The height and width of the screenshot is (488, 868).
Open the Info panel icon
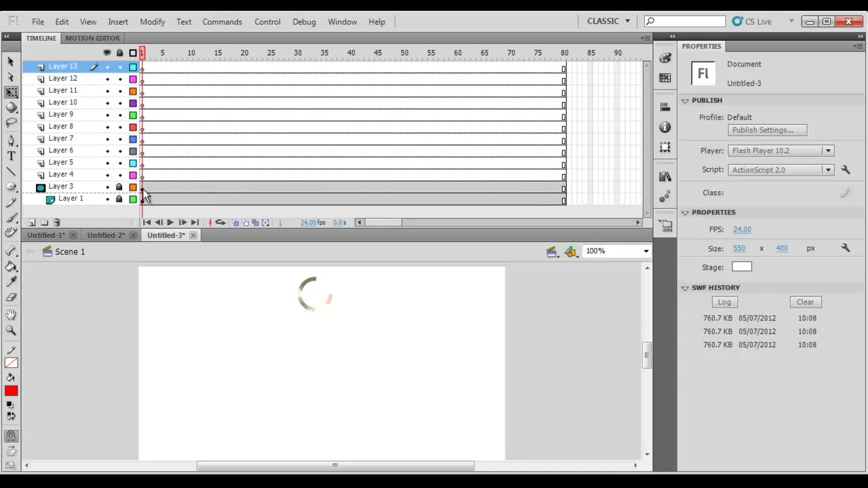[665, 127]
